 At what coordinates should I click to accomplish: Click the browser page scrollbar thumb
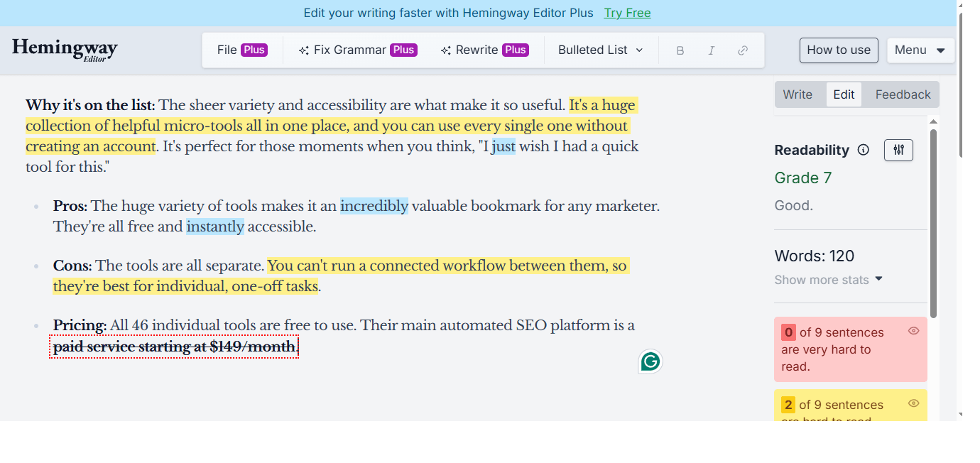click(x=962, y=84)
